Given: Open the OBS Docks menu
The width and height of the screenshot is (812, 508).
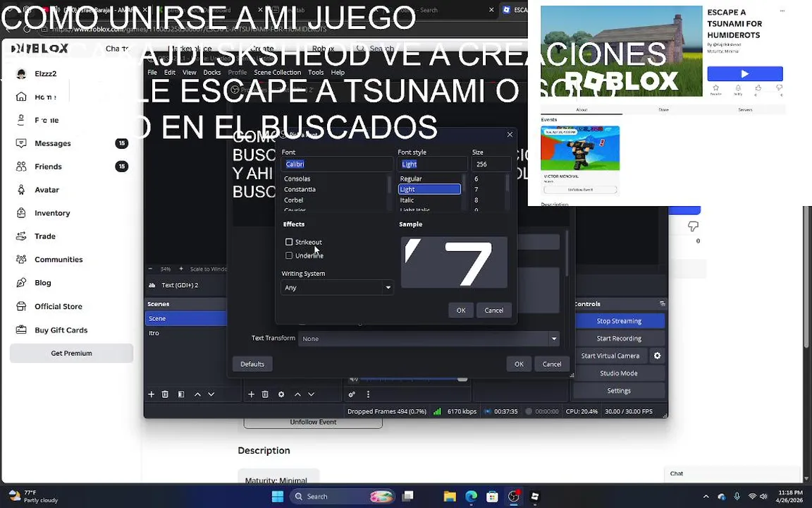Looking at the screenshot, I should click(211, 73).
